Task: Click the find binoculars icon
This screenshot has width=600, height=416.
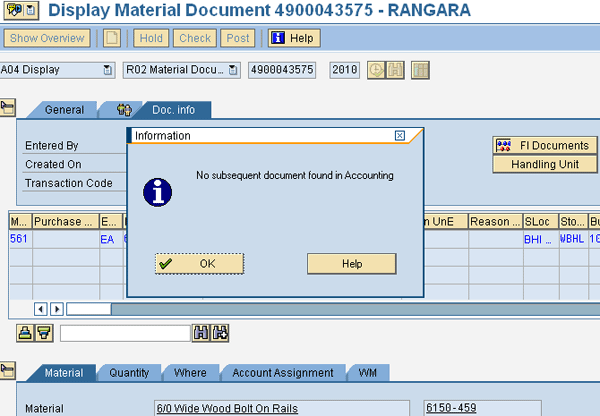Action: click(x=202, y=333)
